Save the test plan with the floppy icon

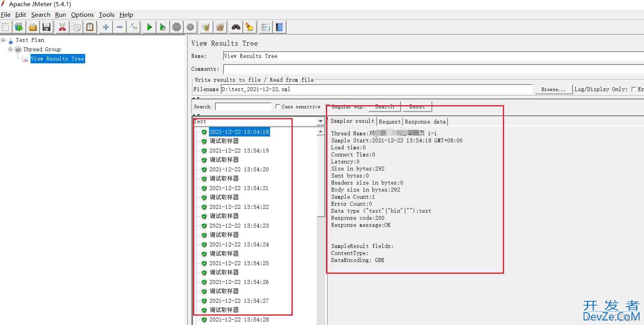(47, 27)
